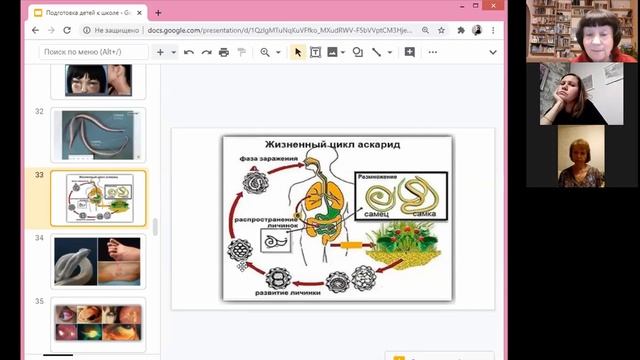Click the zoom tool in the toolbar
The width and height of the screenshot is (640, 360).
click(265, 52)
